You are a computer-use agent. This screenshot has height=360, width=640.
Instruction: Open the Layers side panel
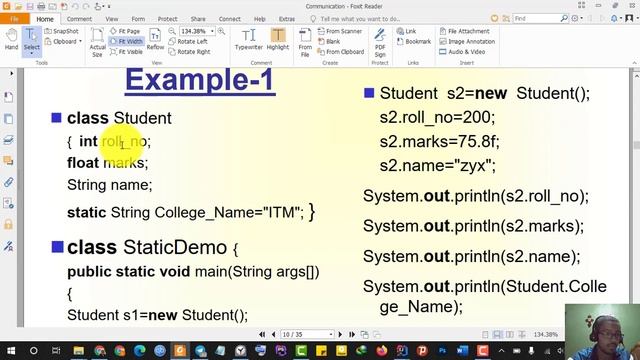click(x=8, y=140)
